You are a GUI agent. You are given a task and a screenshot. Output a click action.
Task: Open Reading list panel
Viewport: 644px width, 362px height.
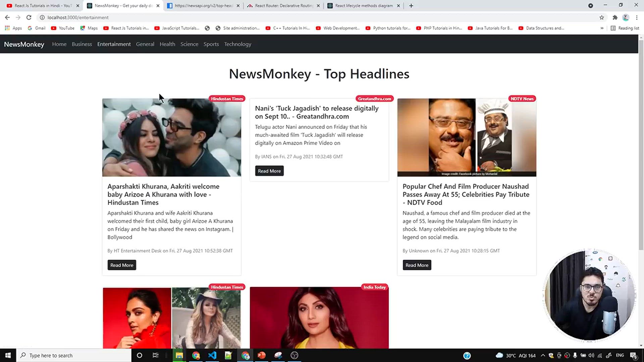(625, 28)
